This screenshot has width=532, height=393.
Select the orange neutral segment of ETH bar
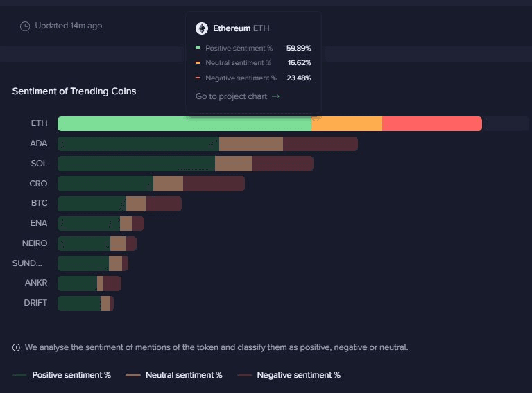(346, 124)
